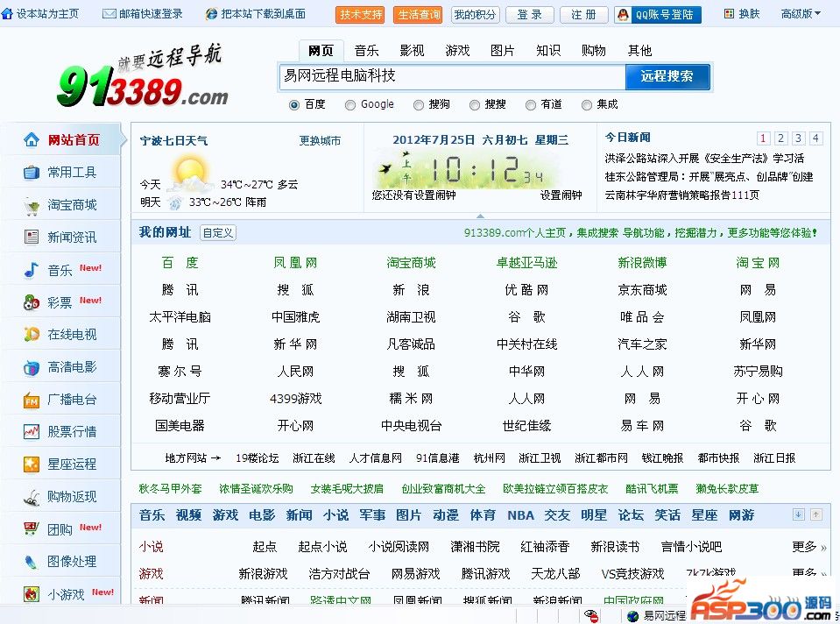The width and height of the screenshot is (840, 624).
Task: Open the 彩票 lottery balls icon
Action: 31,303
